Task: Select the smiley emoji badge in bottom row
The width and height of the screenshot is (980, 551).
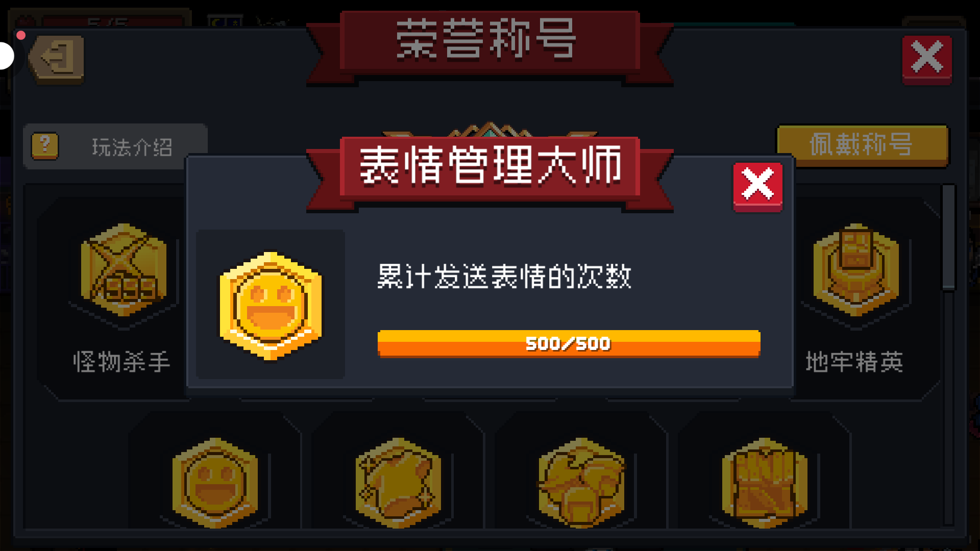Action: 215,483
